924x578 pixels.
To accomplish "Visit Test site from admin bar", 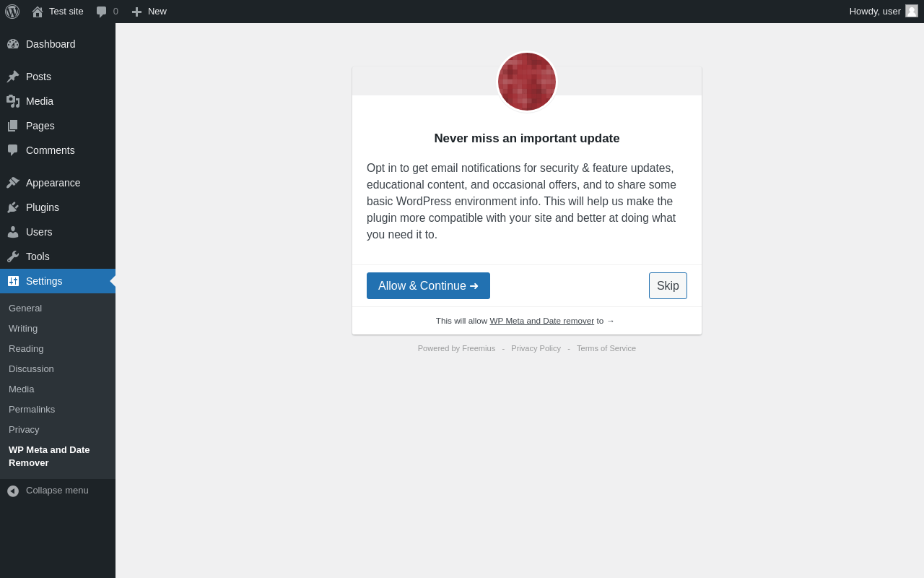I will tap(58, 12).
